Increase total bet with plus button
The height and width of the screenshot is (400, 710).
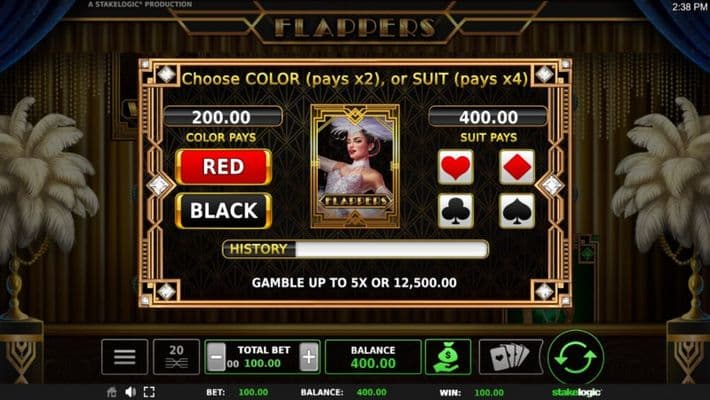tap(309, 357)
